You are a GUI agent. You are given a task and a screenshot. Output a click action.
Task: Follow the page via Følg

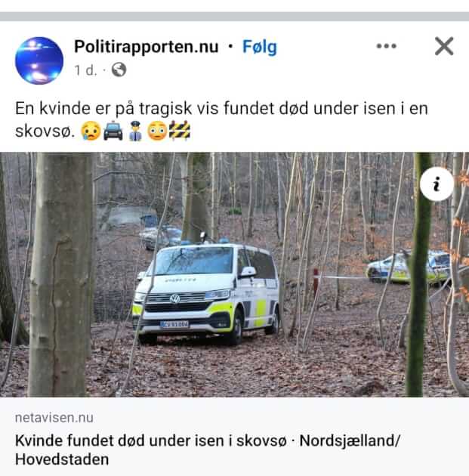(260, 47)
